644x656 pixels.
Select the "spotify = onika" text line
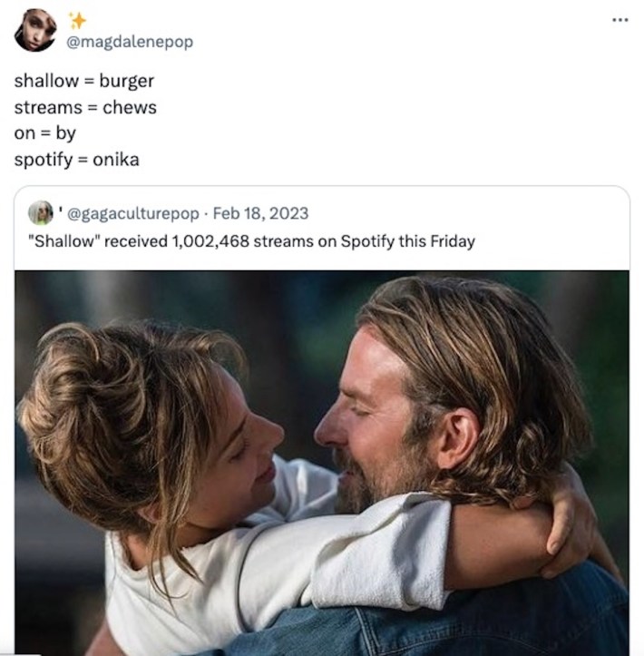click(77, 160)
